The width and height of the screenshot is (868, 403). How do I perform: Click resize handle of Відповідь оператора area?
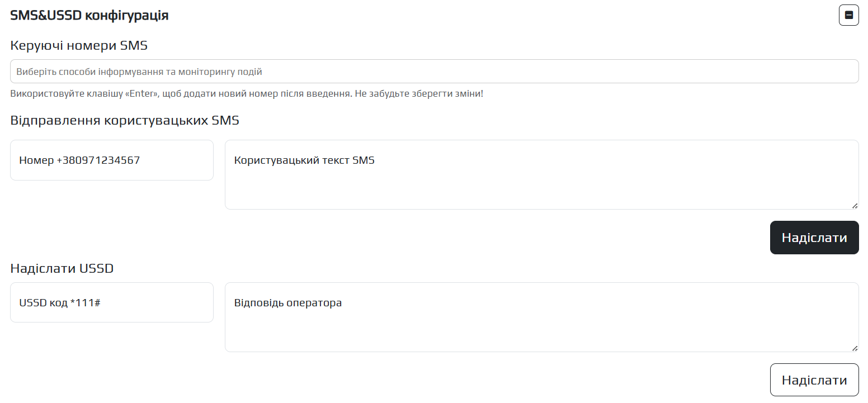coord(855,348)
